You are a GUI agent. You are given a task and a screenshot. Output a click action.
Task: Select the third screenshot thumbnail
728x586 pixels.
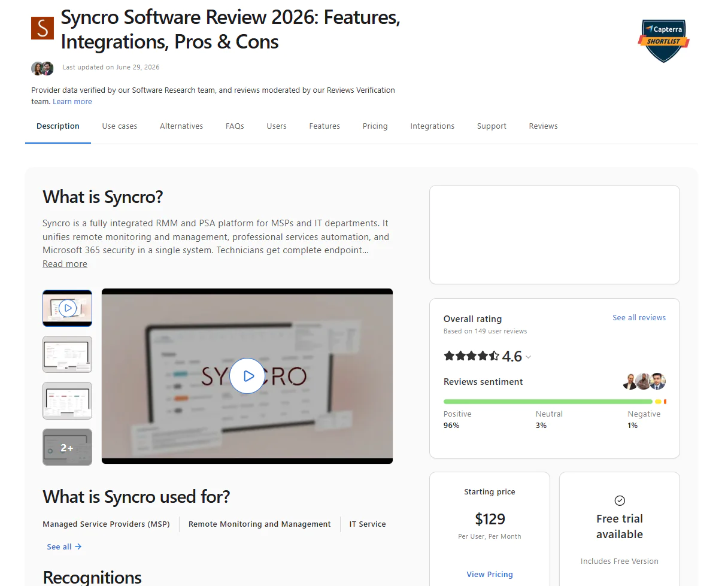coord(67,400)
